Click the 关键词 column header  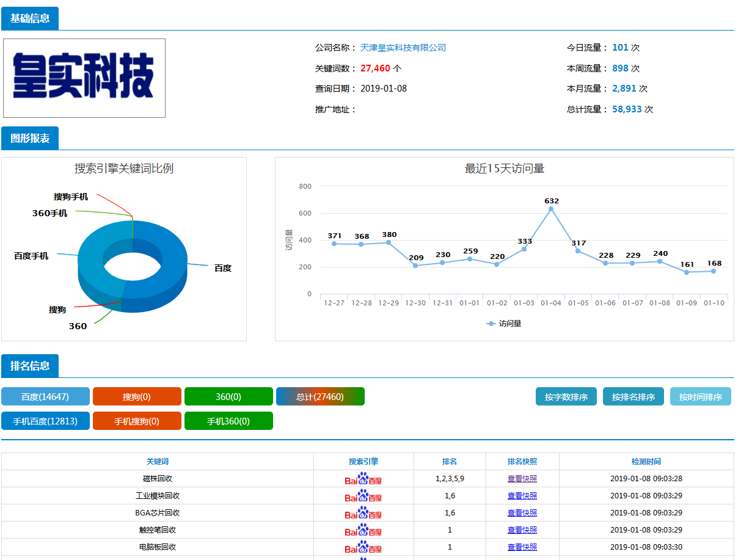coord(158,462)
